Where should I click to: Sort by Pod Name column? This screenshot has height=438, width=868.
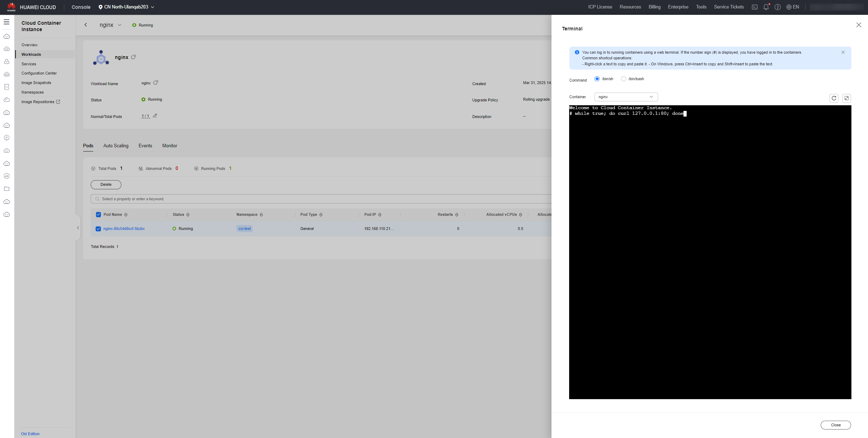(126, 215)
